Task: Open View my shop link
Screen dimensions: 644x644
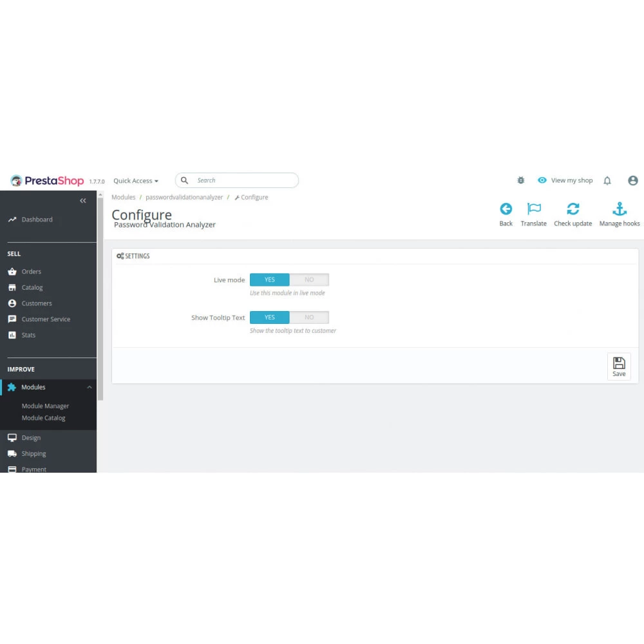Action: click(x=571, y=180)
